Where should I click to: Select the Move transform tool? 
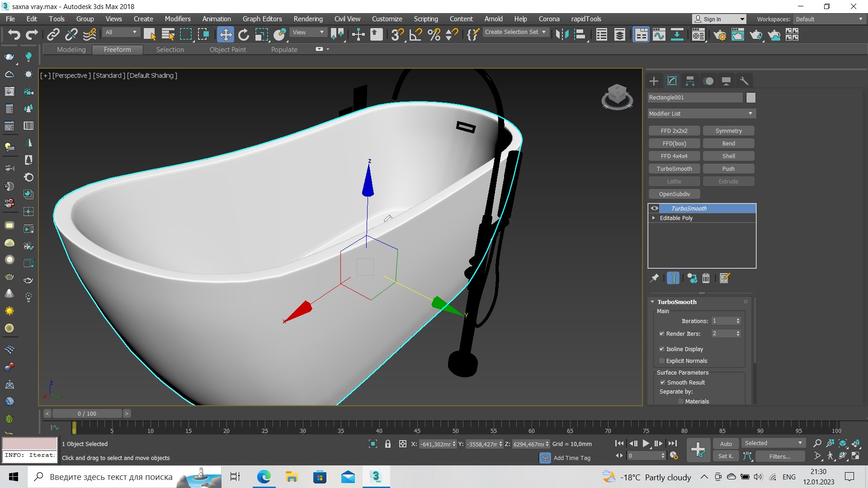point(225,35)
